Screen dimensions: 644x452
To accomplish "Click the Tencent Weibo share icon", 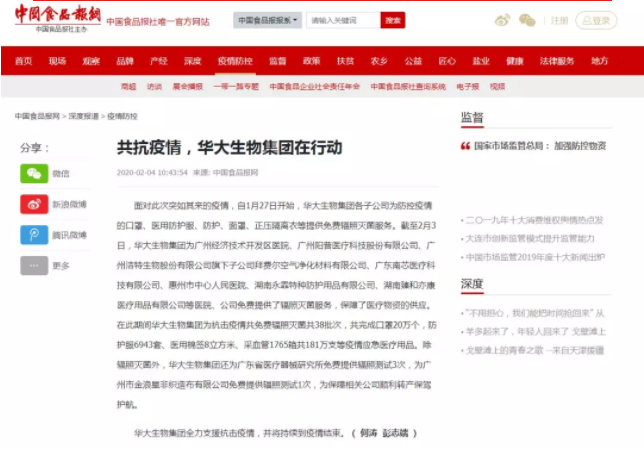I will [x=33, y=235].
